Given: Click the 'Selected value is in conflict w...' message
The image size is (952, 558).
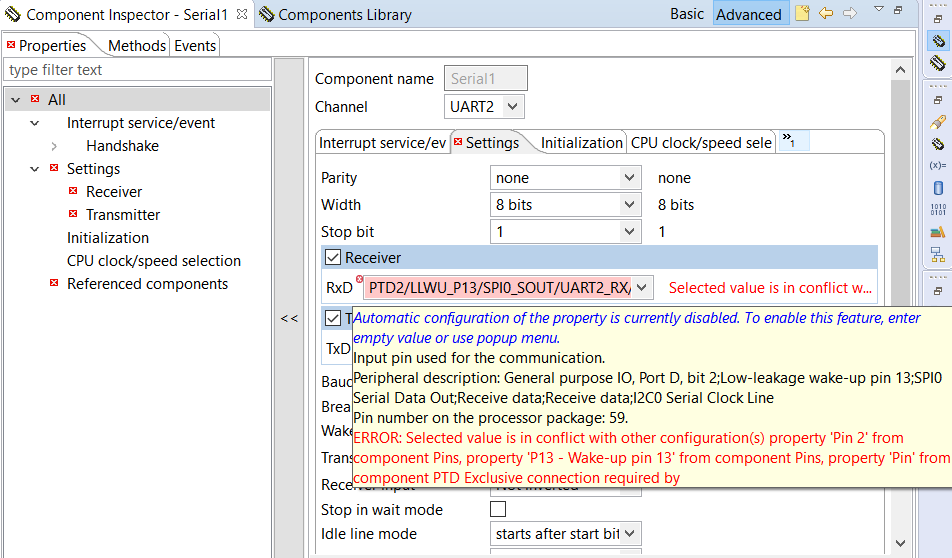Looking at the screenshot, I should (x=770, y=288).
